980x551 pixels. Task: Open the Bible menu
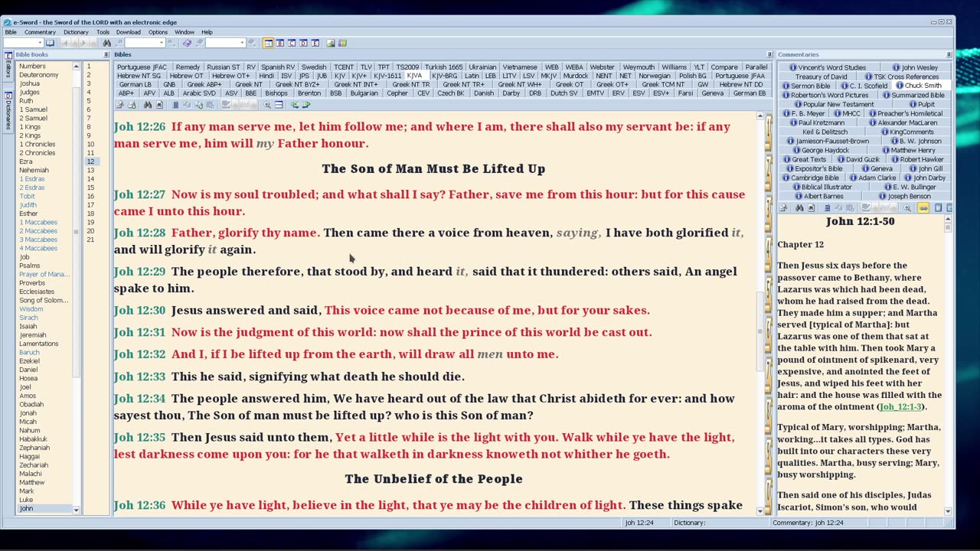[x=11, y=32]
